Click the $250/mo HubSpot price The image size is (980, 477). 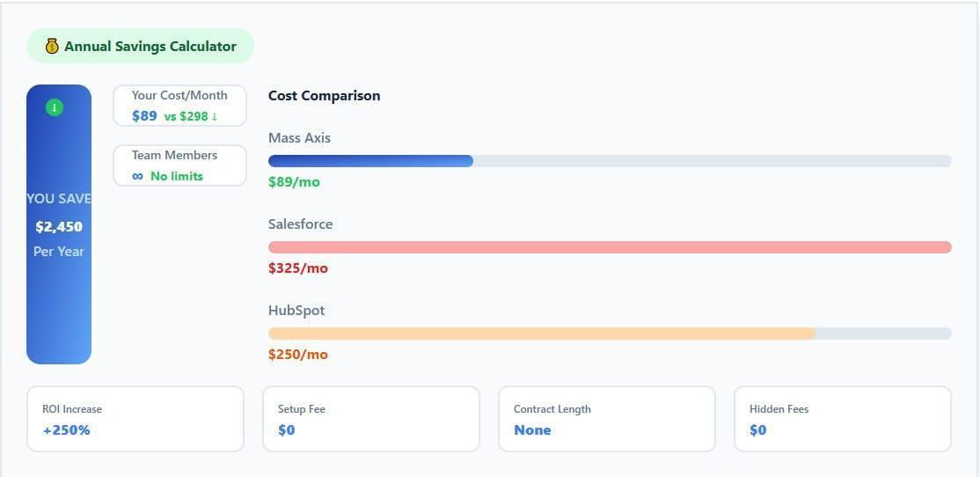point(298,355)
